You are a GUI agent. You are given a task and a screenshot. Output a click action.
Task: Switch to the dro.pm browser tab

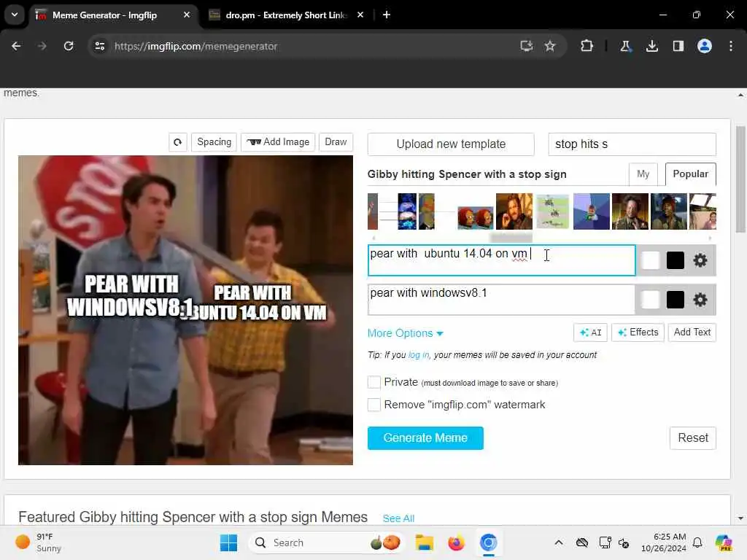pos(286,15)
